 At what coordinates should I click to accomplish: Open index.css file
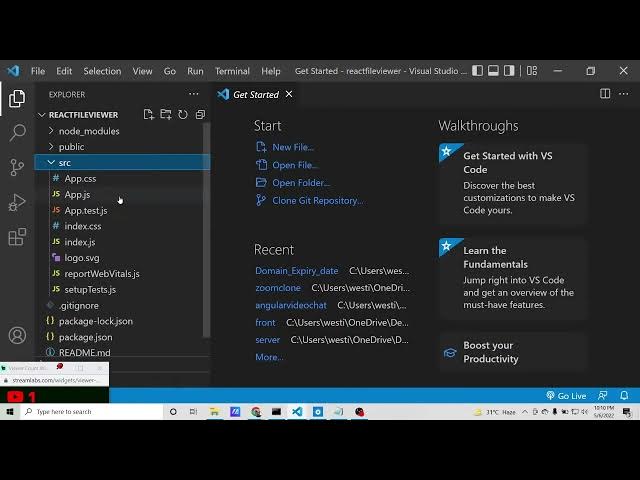coord(123,226)
